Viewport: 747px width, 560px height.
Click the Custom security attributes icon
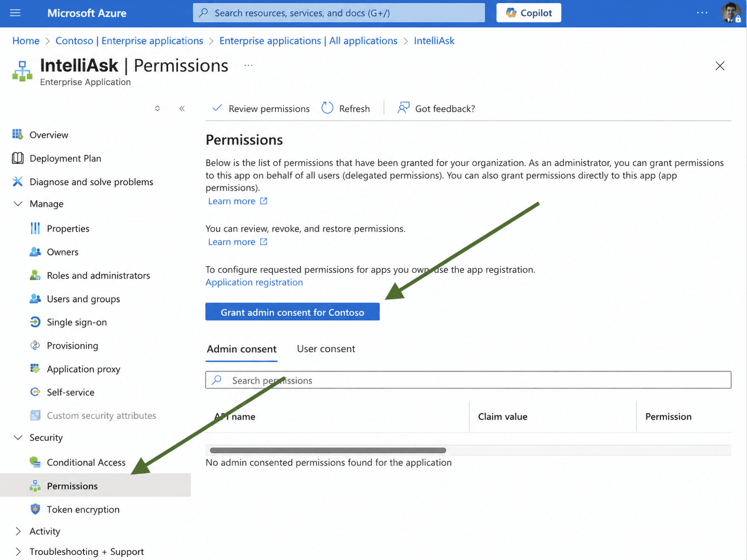coord(35,416)
